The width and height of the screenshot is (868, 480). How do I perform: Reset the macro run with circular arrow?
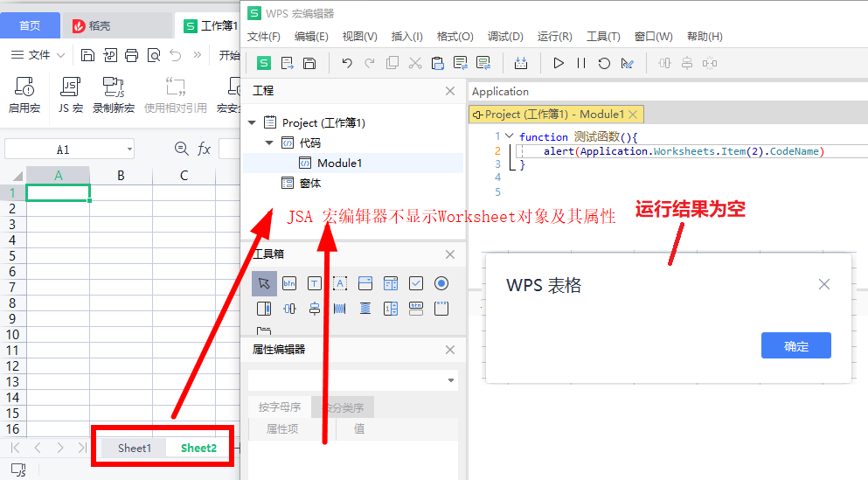point(604,63)
